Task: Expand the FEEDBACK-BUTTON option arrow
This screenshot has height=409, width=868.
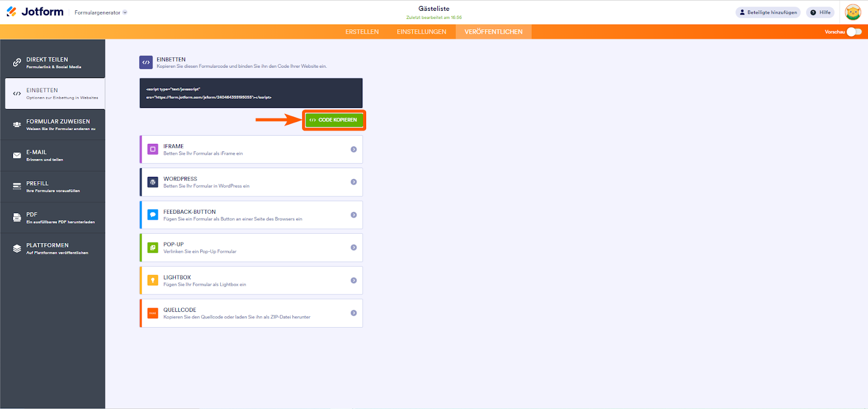Action: tap(354, 215)
